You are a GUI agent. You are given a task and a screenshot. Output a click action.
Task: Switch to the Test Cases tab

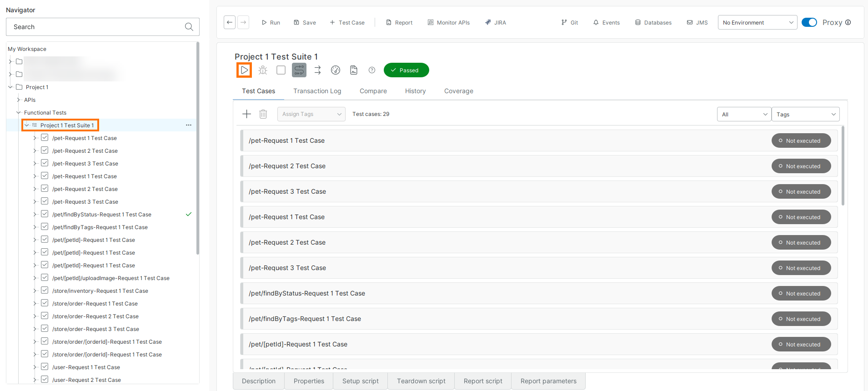pos(258,91)
